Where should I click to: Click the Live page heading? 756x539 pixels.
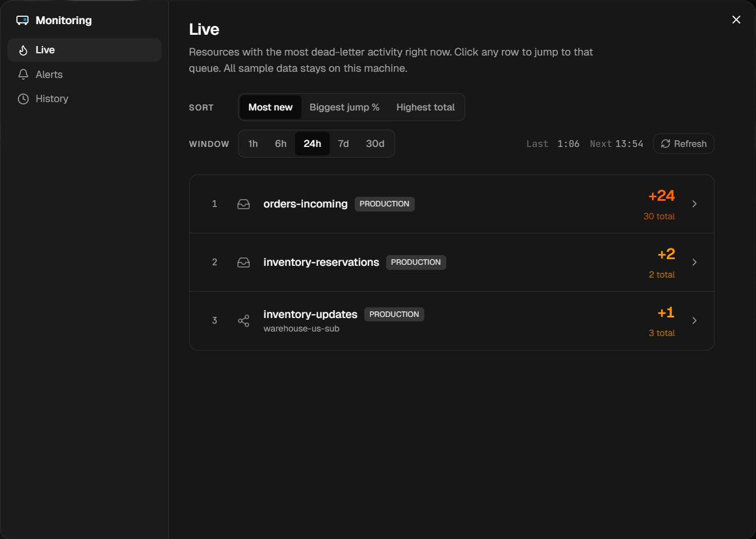point(204,29)
